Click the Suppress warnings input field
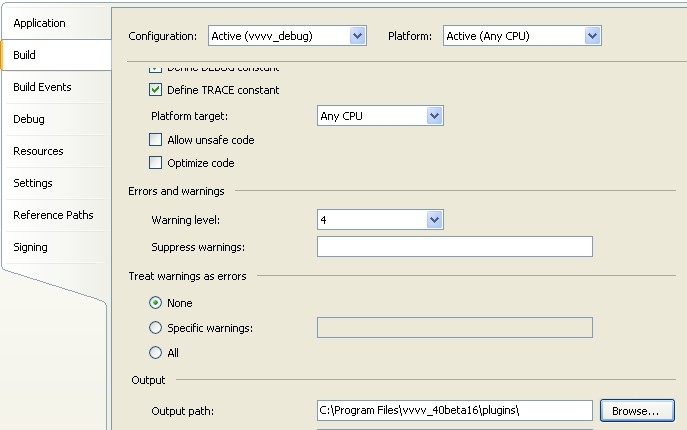The height and width of the screenshot is (430, 687). [455, 247]
